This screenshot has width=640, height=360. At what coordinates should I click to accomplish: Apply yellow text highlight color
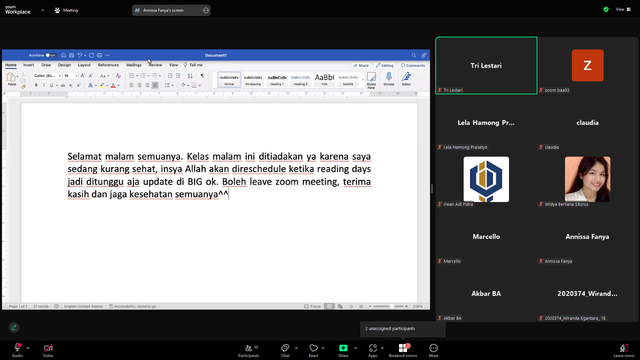pos(102,85)
